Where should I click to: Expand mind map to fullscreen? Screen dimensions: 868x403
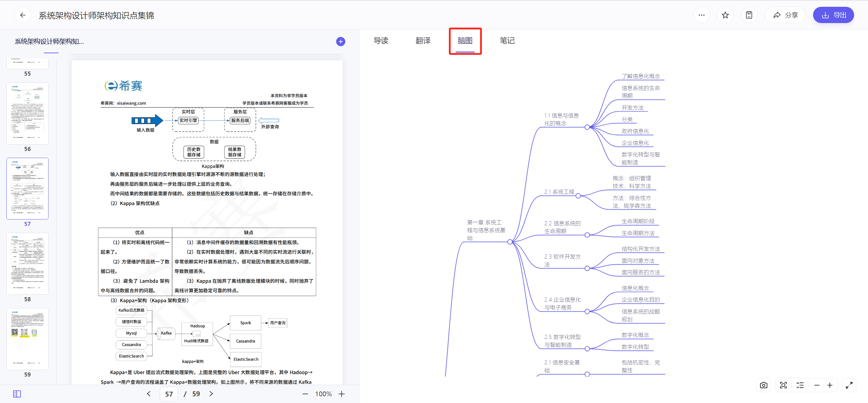(849, 385)
